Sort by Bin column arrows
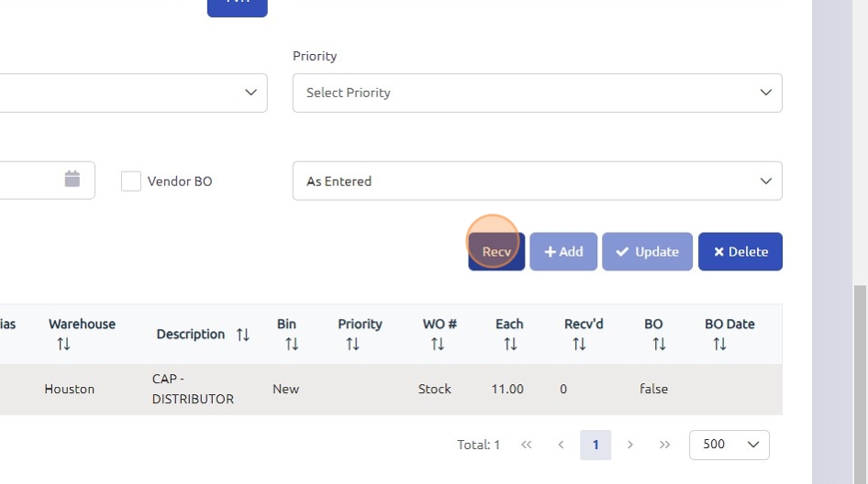868x484 pixels. coord(292,345)
